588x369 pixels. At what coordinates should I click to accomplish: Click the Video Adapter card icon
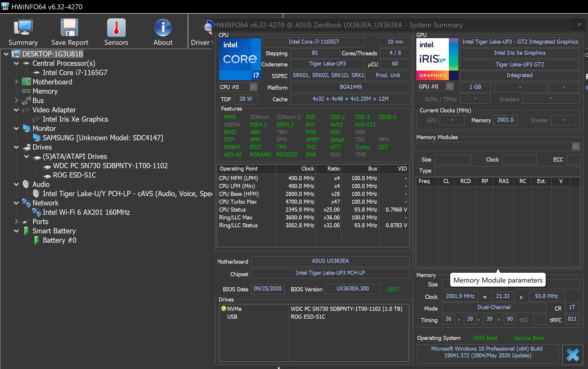(26, 110)
